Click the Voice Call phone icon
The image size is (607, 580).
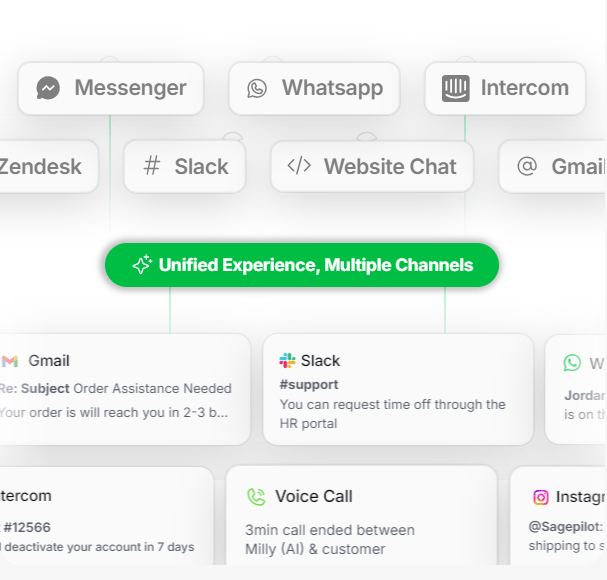coord(257,496)
